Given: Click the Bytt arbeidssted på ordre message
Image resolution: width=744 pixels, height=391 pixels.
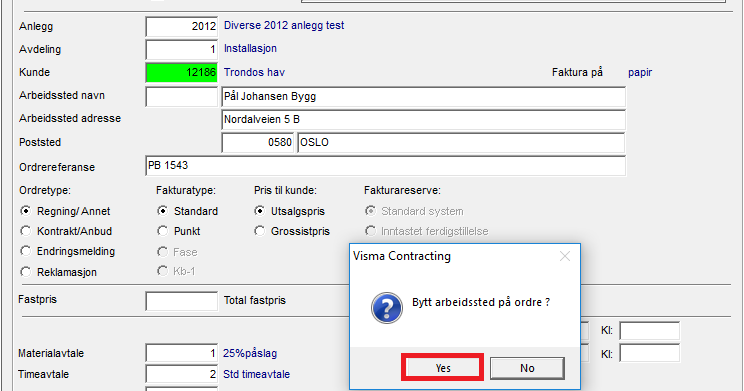Looking at the screenshot, I should [481, 302].
